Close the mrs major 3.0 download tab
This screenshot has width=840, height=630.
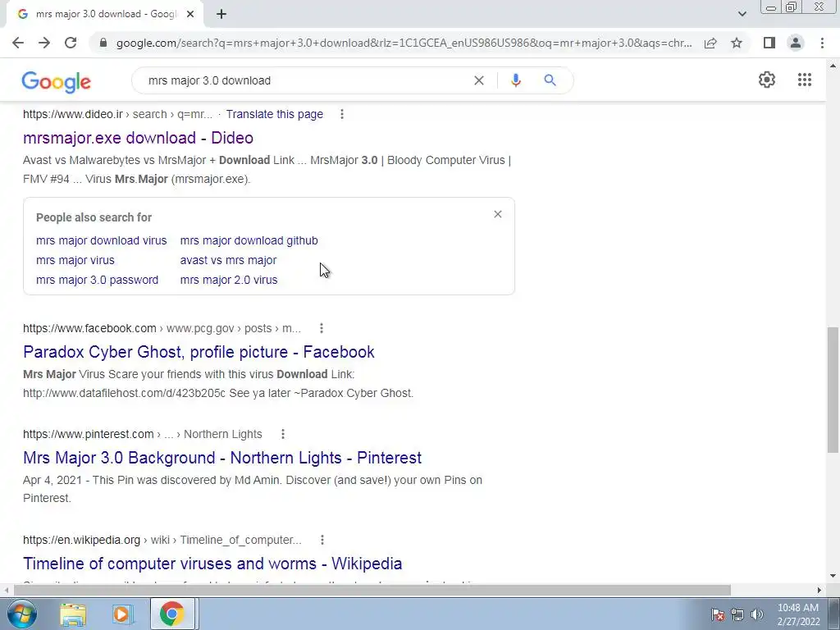tap(190, 15)
